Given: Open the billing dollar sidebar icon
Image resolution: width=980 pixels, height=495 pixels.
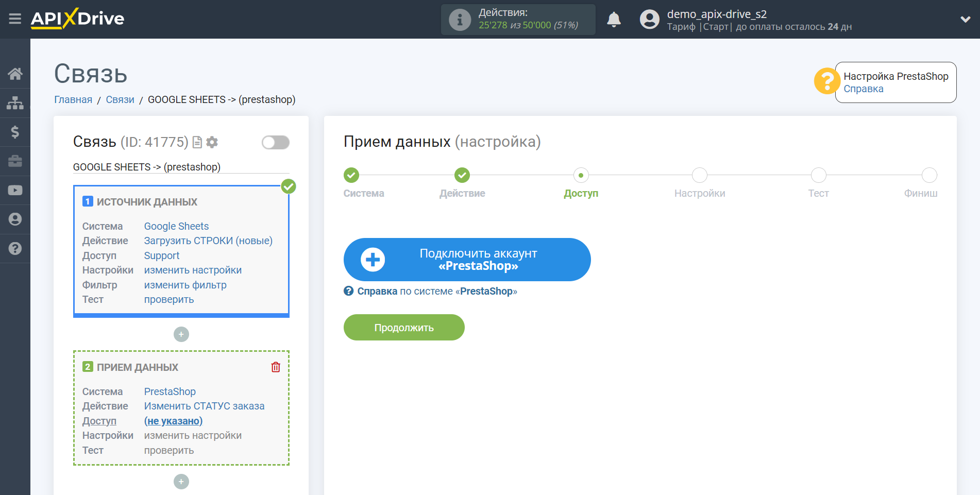Looking at the screenshot, I should click(15, 132).
